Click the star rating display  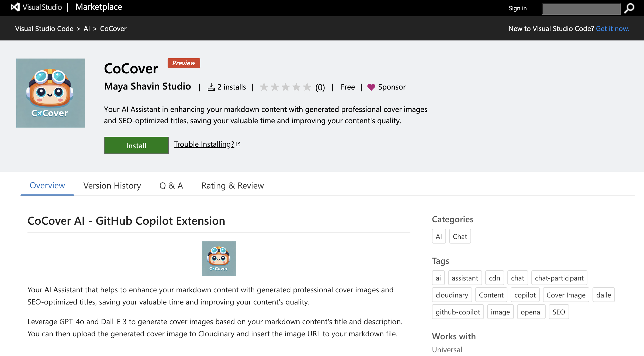pyautogui.click(x=286, y=87)
